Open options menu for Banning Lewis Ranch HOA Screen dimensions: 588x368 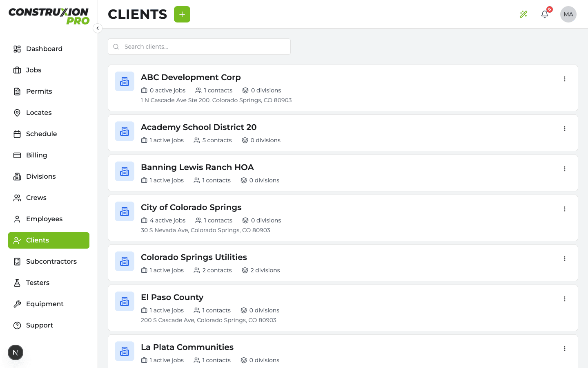point(565,169)
